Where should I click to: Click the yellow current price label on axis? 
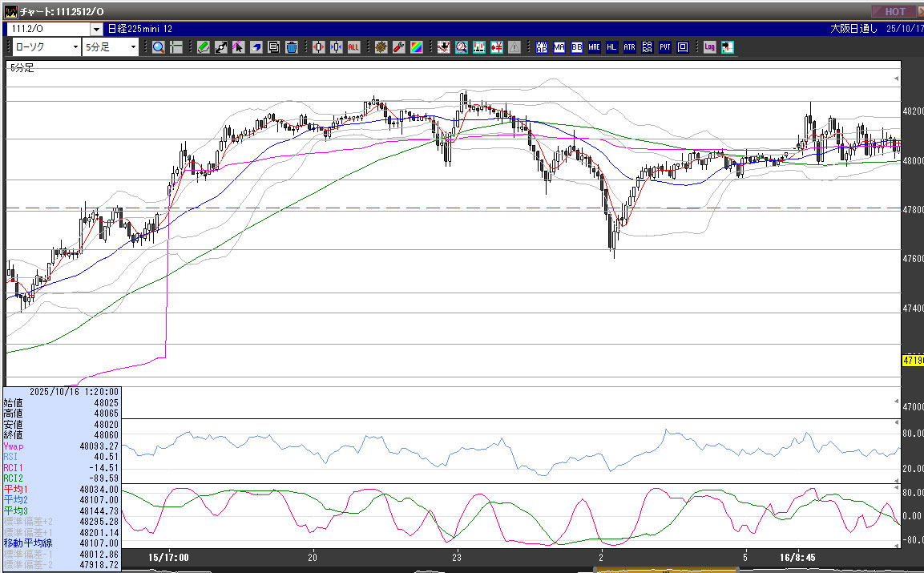tap(912, 361)
